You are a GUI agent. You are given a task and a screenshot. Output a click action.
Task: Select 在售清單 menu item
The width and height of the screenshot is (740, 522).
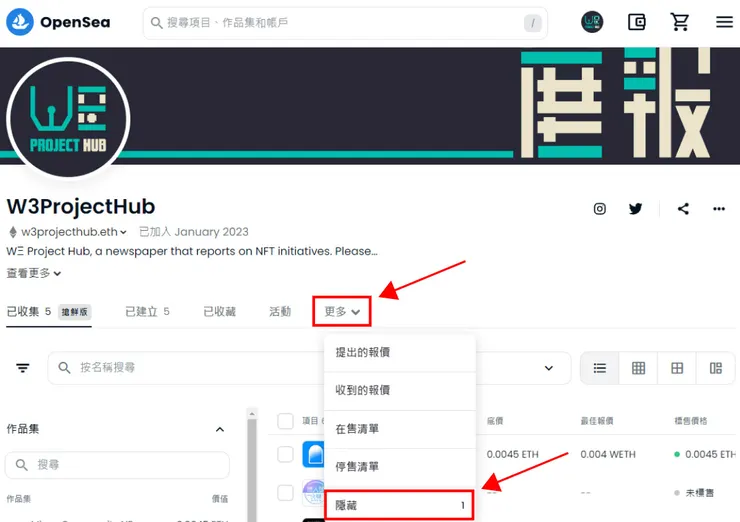[400, 429]
